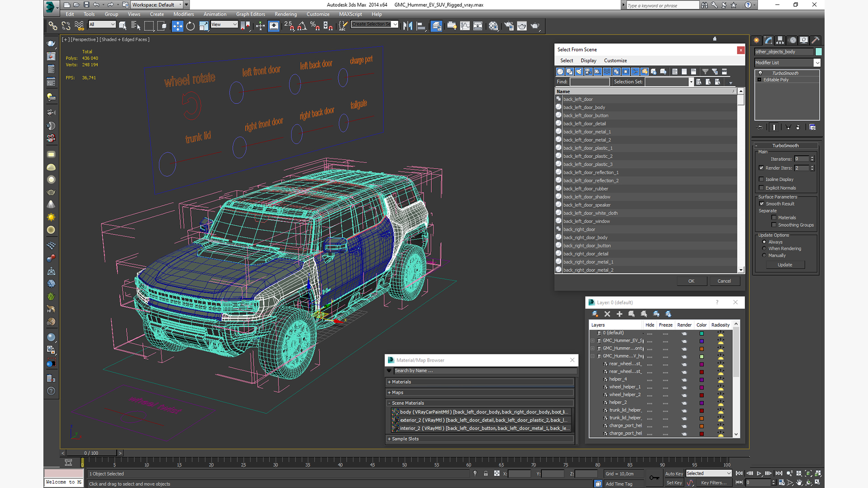Enable Separate by Materials checkbox
The height and width of the screenshot is (488, 868).
tap(774, 218)
